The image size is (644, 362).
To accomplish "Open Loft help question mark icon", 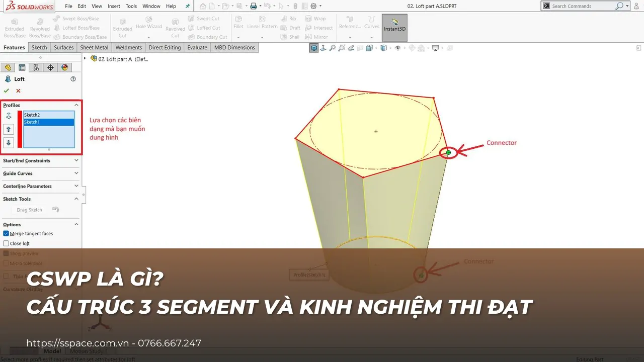I will pos(73,79).
